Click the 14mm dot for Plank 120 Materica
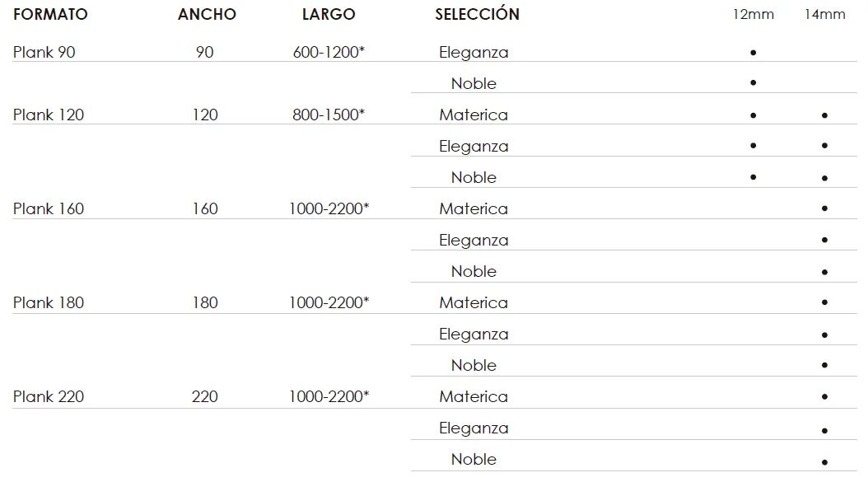 pyautogui.click(x=825, y=115)
